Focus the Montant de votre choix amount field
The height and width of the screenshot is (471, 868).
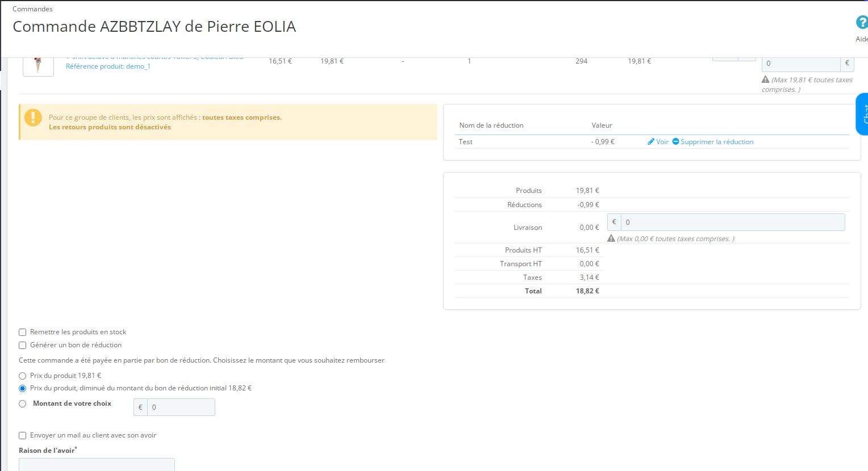(x=181, y=407)
